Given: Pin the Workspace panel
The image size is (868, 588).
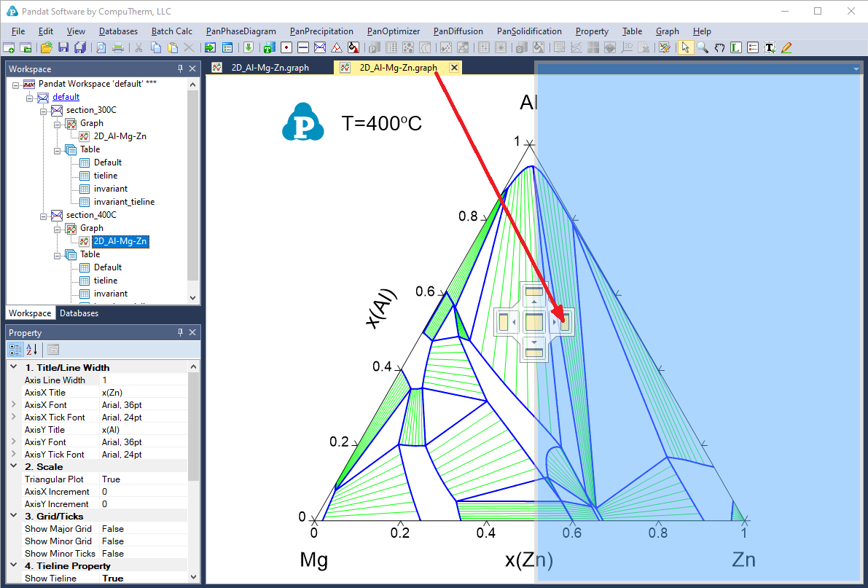Looking at the screenshot, I should click(181, 68).
